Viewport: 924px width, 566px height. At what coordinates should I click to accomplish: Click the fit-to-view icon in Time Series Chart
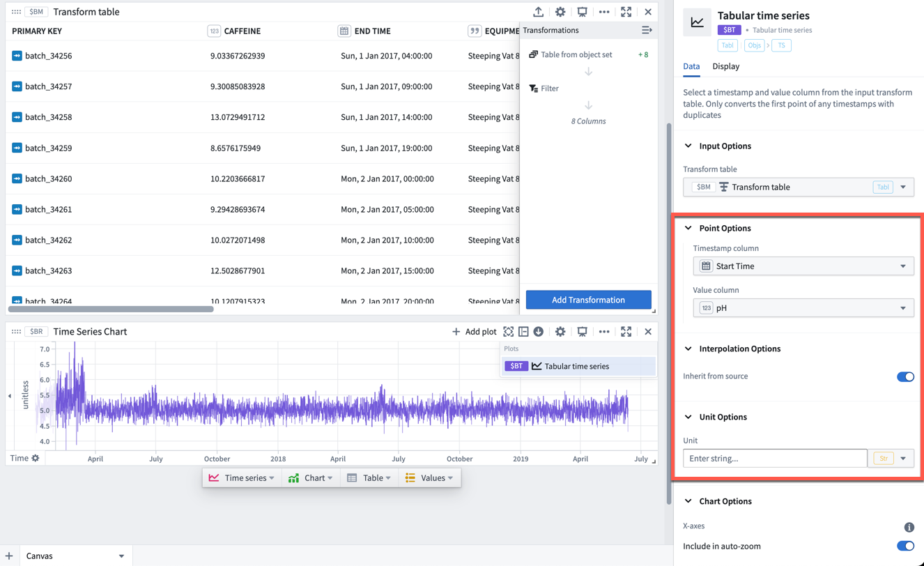pyautogui.click(x=508, y=332)
